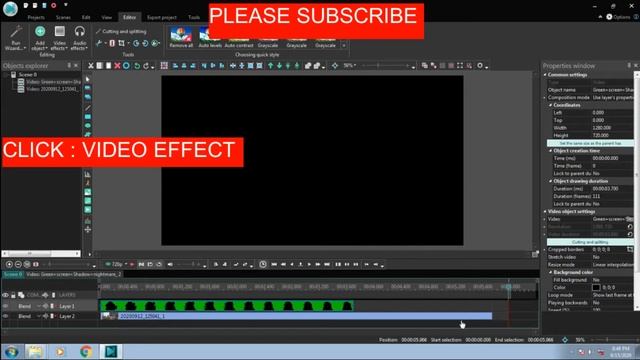Select the line drawing tool
The image size is (640, 360).
coord(87,108)
